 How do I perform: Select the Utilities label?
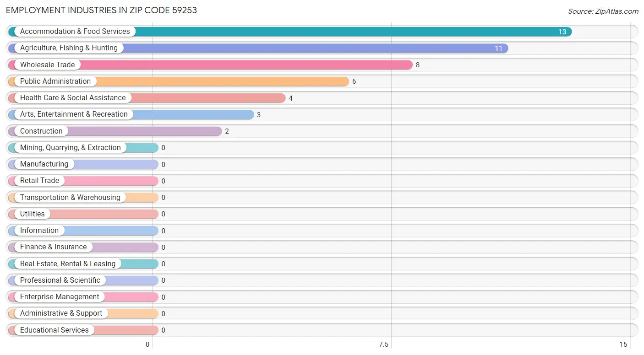coord(33,214)
